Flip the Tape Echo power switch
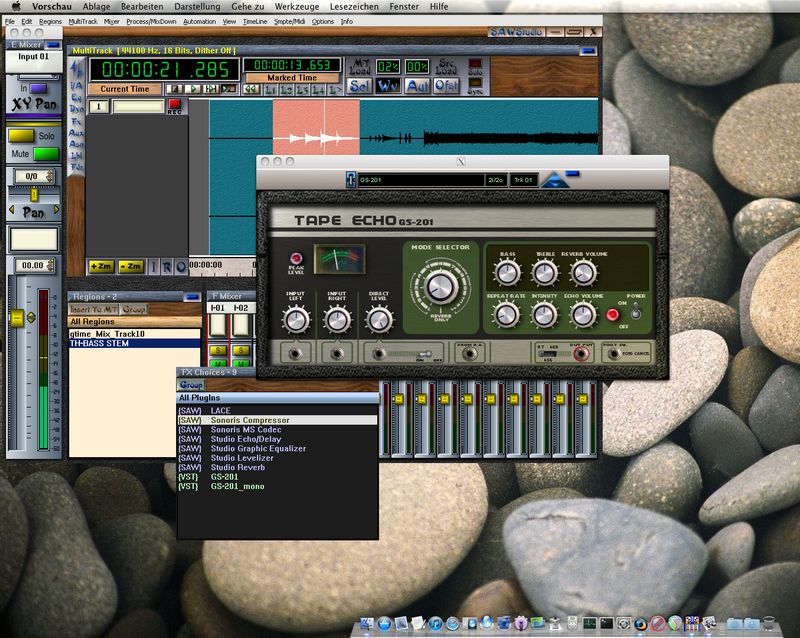 (x=636, y=310)
